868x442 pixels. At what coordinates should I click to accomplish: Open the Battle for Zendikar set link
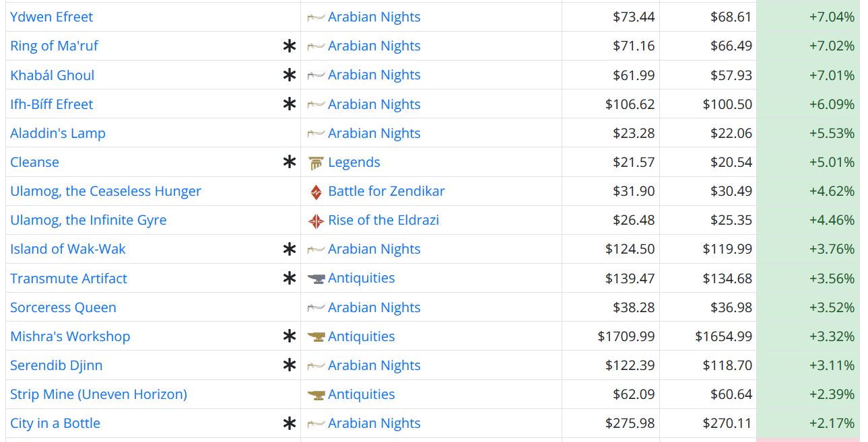click(387, 191)
